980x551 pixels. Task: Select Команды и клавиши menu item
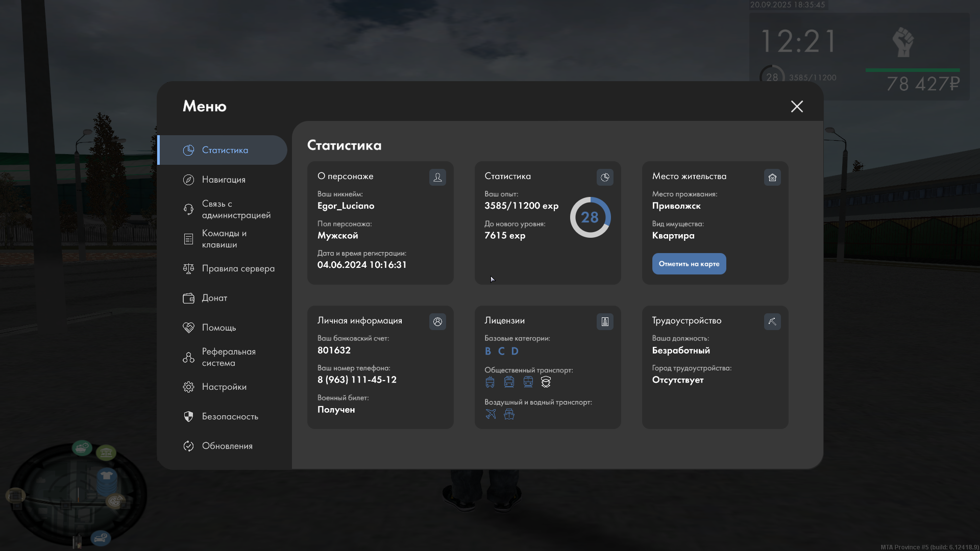[224, 239]
